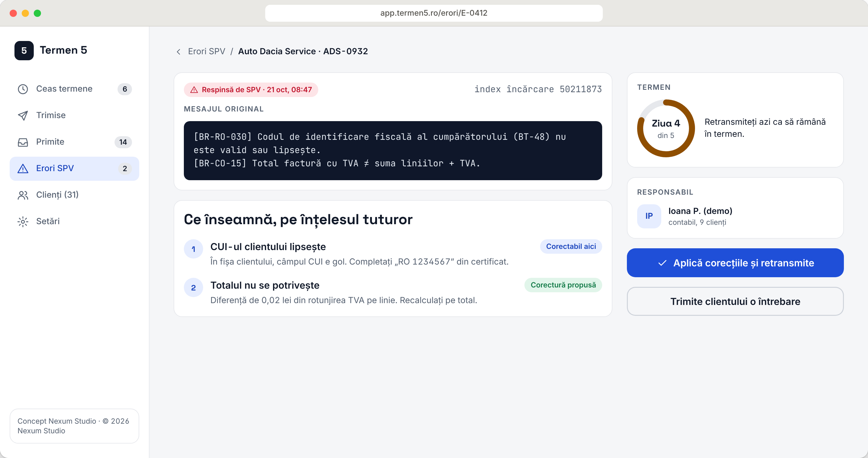Image resolution: width=868 pixels, height=458 pixels.
Task: Click the Ziua 4 din 5 progress ring
Action: [x=666, y=128]
